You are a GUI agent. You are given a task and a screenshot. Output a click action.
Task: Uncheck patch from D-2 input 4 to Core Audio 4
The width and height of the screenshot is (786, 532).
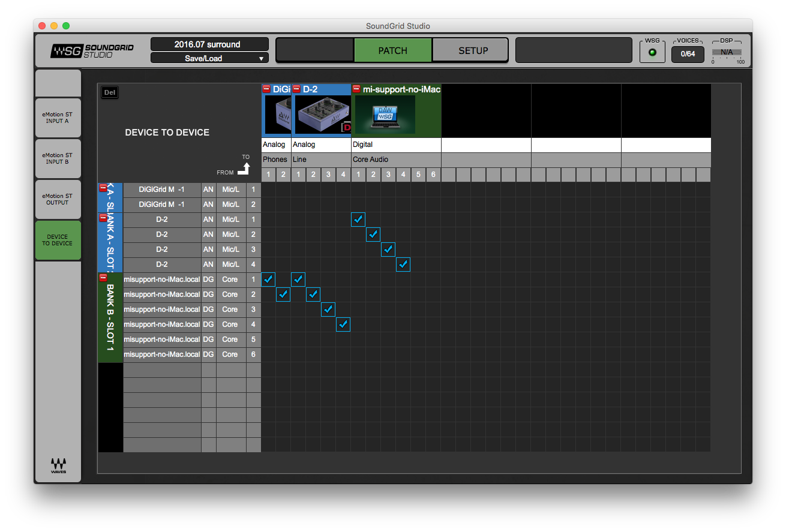point(403,265)
